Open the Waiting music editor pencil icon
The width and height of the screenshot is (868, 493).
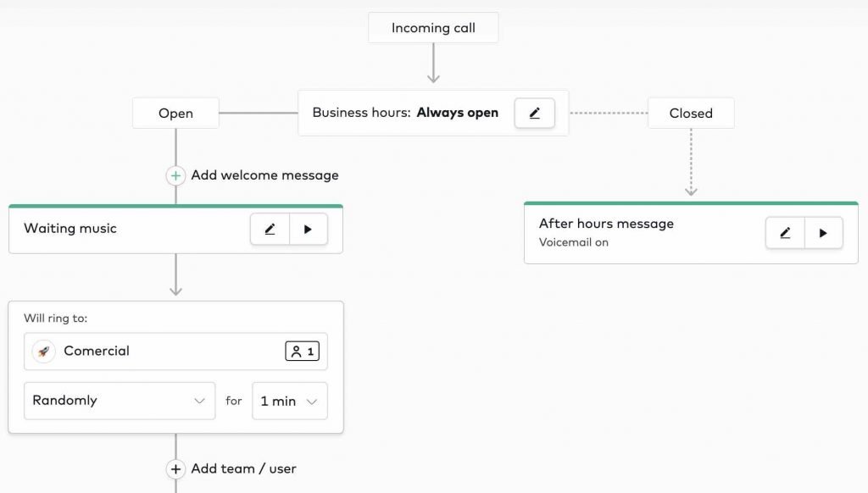[270, 228]
